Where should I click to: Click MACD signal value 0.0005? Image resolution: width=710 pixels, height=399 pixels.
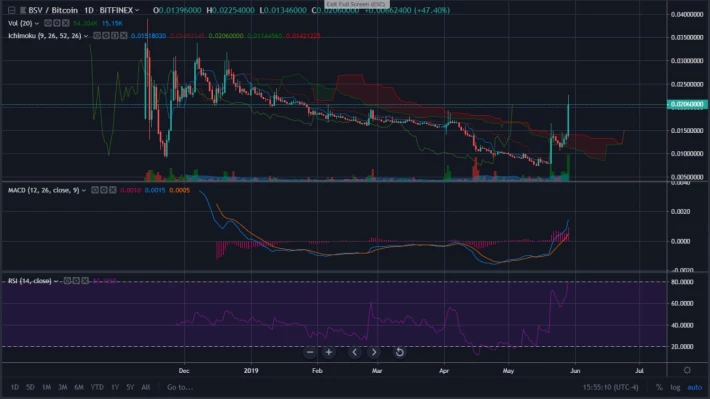179,190
